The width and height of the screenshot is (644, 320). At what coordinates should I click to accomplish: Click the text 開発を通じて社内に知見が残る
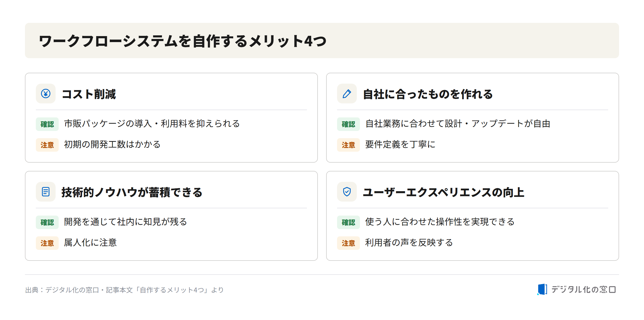click(125, 222)
